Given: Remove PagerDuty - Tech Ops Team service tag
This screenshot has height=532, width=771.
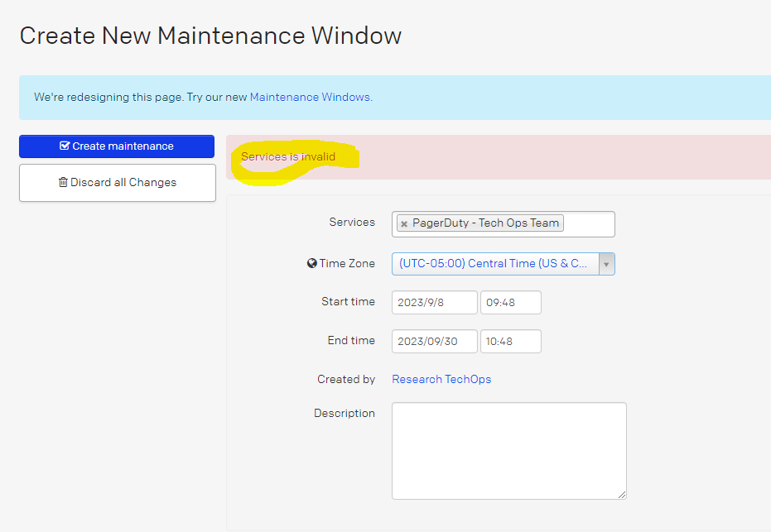Looking at the screenshot, I should tap(404, 224).
